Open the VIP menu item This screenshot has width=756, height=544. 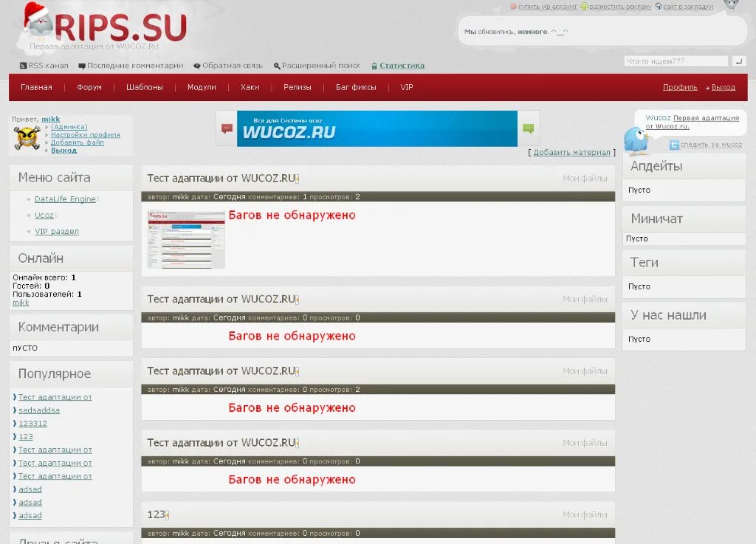pos(407,87)
